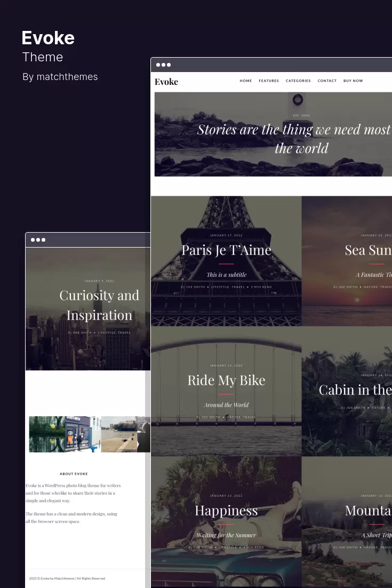Screen dimensions: 392x588
Task: Click 'Evoke is a WordPress photo blog' paragraph
Action: pos(73,493)
